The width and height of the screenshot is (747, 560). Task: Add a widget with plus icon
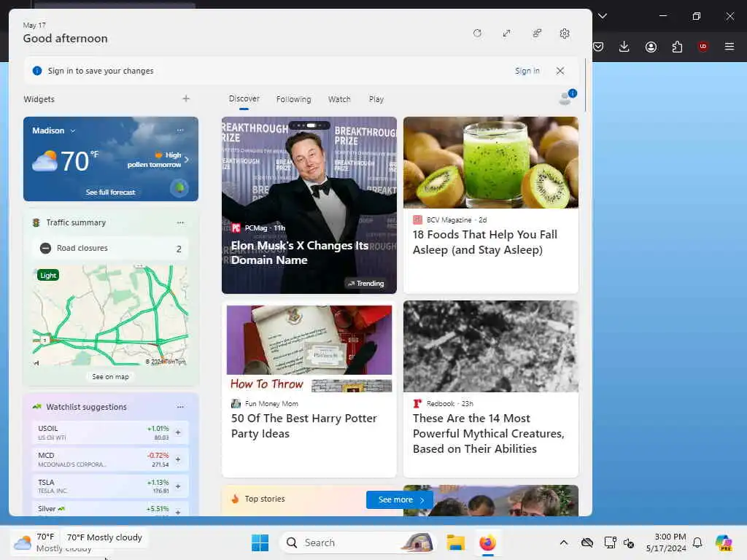click(x=186, y=98)
